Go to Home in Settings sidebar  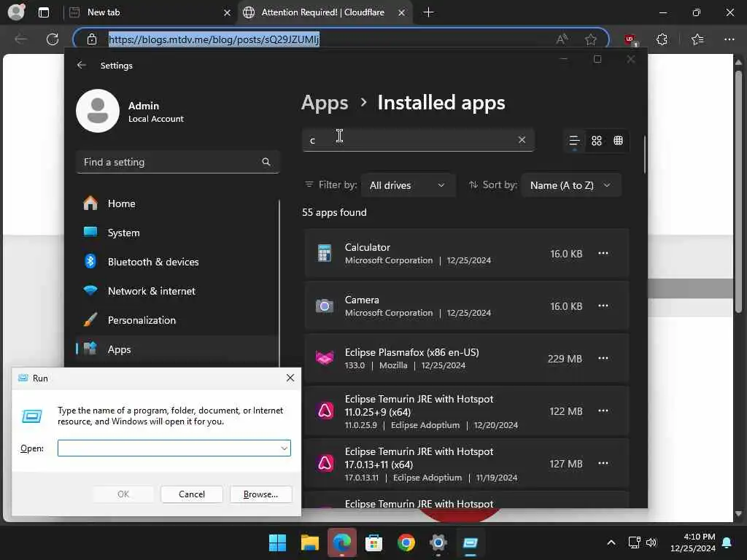(x=177, y=204)
